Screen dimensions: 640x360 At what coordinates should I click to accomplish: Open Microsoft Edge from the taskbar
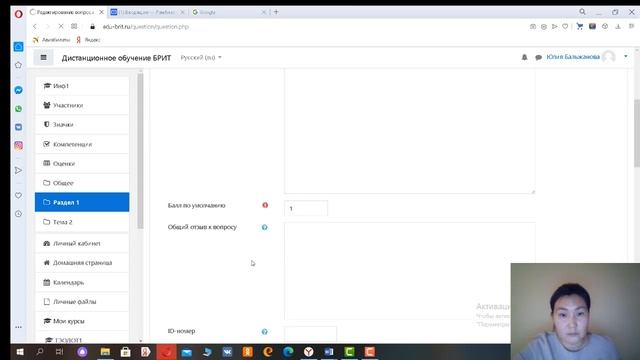288,351
